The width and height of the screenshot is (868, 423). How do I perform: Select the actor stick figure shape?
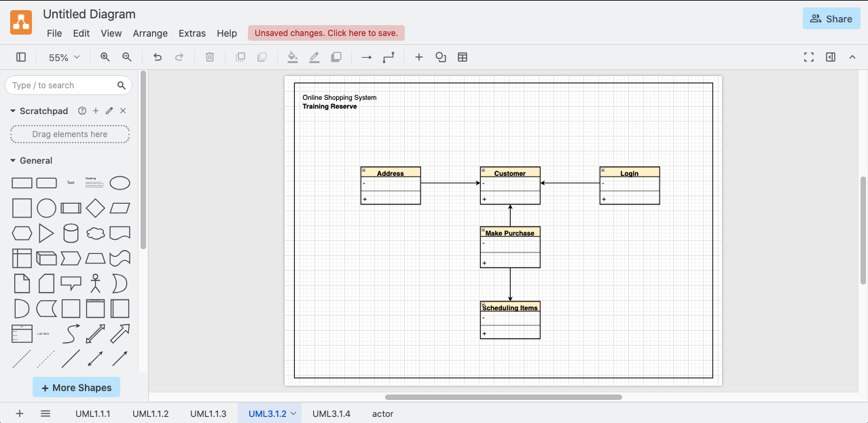click(96, 283)
